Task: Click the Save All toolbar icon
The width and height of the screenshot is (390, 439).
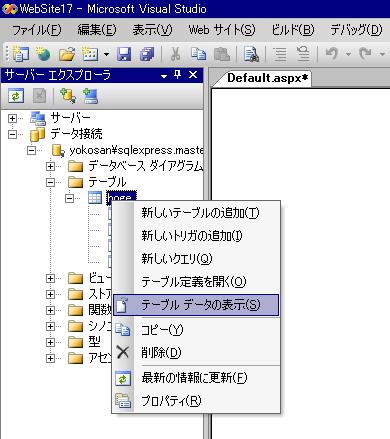Action: 147,54
